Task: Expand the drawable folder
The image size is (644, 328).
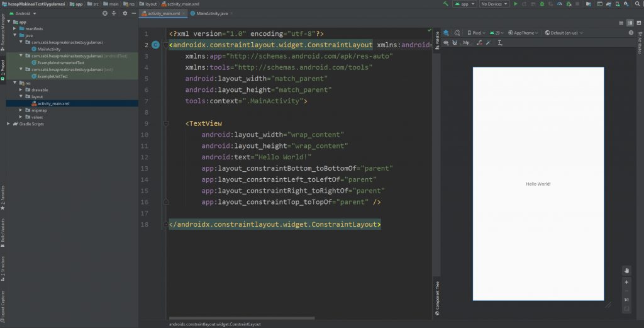Action: click(x=21, y=89)
